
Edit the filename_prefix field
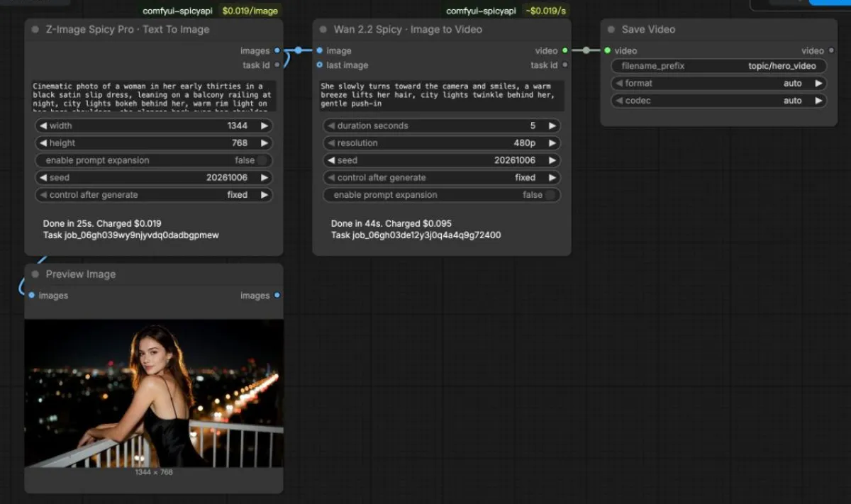[x=719, y=66]
